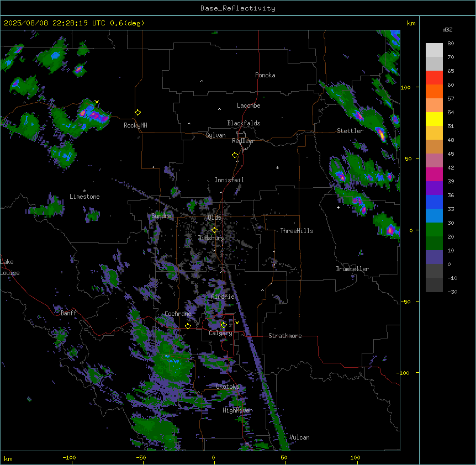Click the purple swatch between 39 and 36
The image size is (476, 465).
pyautogui.click(x=434, y=188)
